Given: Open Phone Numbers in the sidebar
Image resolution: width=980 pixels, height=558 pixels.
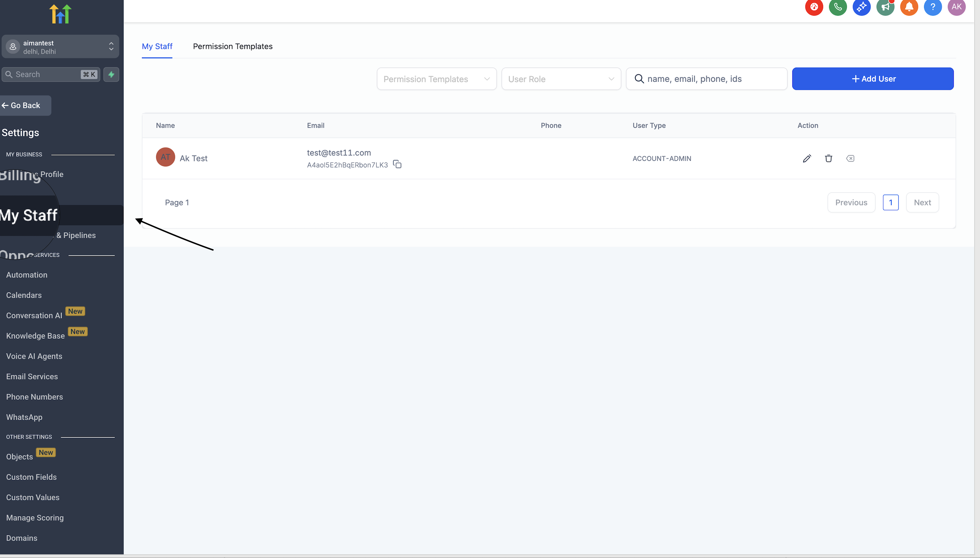Looking at the screenshot, I should (35, 397).
